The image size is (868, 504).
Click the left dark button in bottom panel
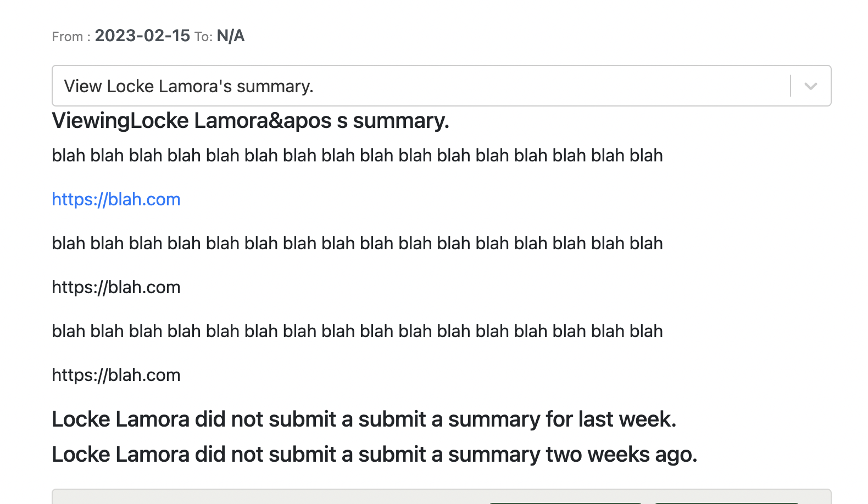565,502
